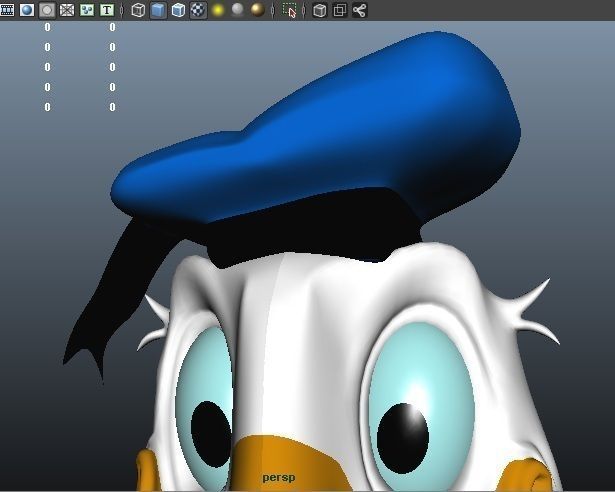Screen dimensions: 615x492
Task: Toggle shadows gray sphere icon
Action: (238, 9)
